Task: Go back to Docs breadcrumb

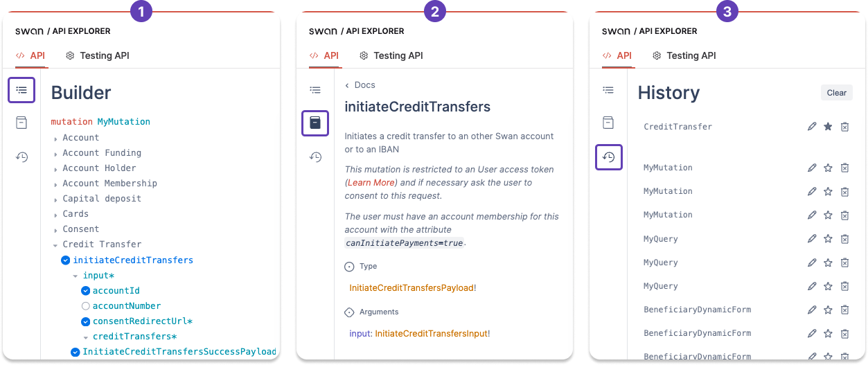Action: point(360,85)
